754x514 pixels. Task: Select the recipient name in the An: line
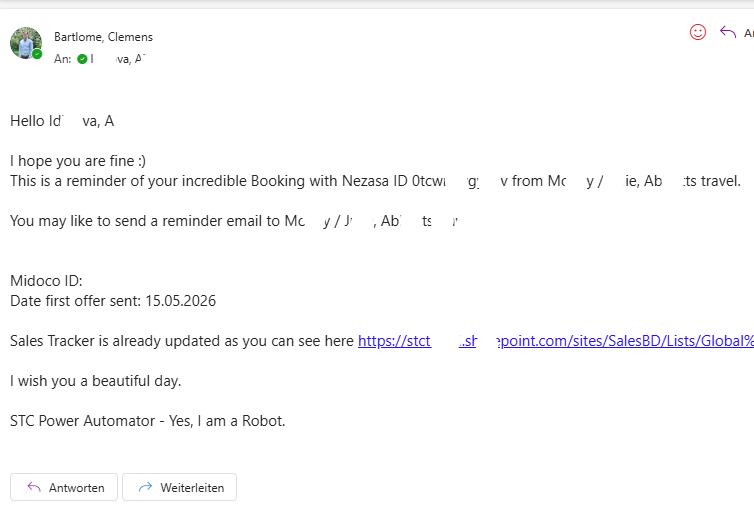[x=119, y=59]
